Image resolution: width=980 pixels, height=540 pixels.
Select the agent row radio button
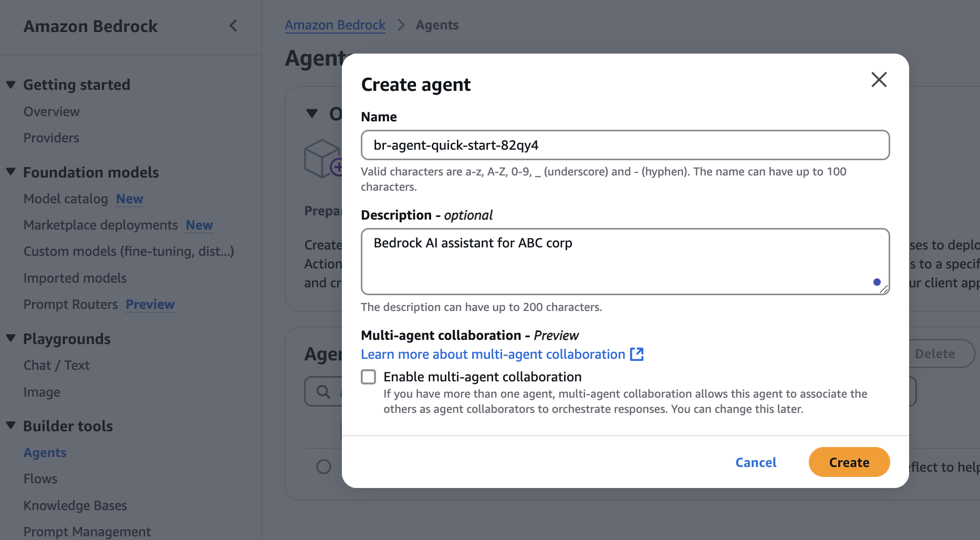point(324,466)
